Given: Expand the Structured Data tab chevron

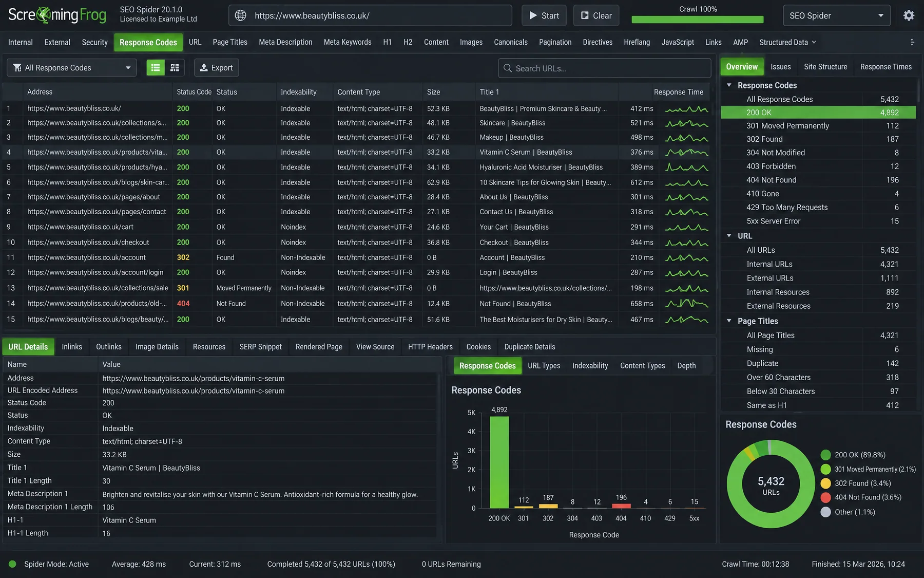Looking at the screenshot, I should click(x=814, y=42).
